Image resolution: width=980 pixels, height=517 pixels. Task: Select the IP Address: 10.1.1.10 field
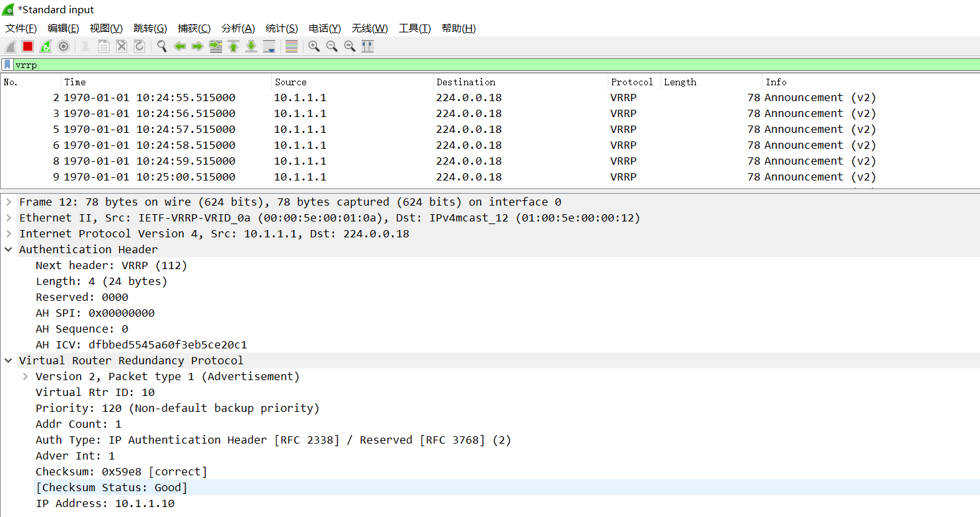coord(105,503)
